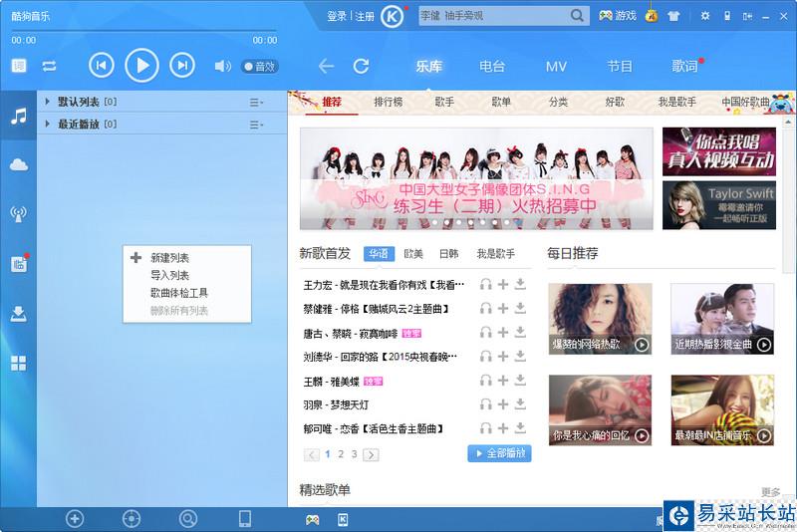Open the app grid sidebar icon
Image resolution: width=797 pixels, height=532 pixels.
click(x=19, y=363)
